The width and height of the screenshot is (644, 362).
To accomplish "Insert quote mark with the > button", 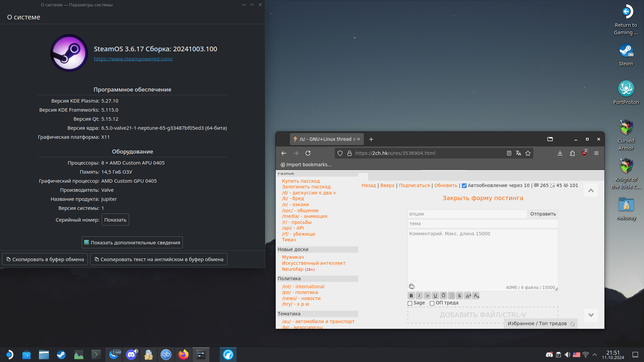I will pyautogui.click(x=427, y=296).
